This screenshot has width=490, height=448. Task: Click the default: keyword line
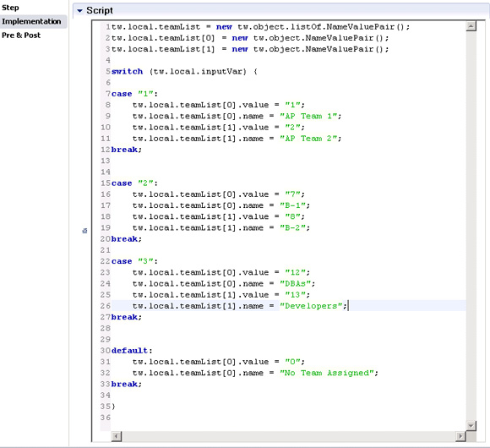click(x=132, y=351)
